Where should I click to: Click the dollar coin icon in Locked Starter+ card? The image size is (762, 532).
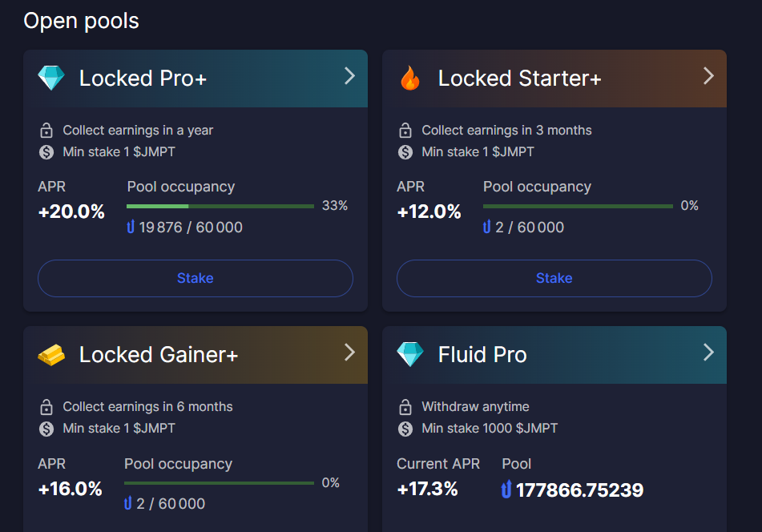405,152
